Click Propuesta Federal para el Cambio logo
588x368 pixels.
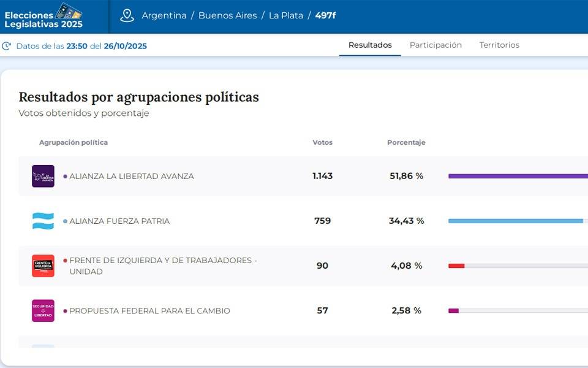click(x=43, y=310)
